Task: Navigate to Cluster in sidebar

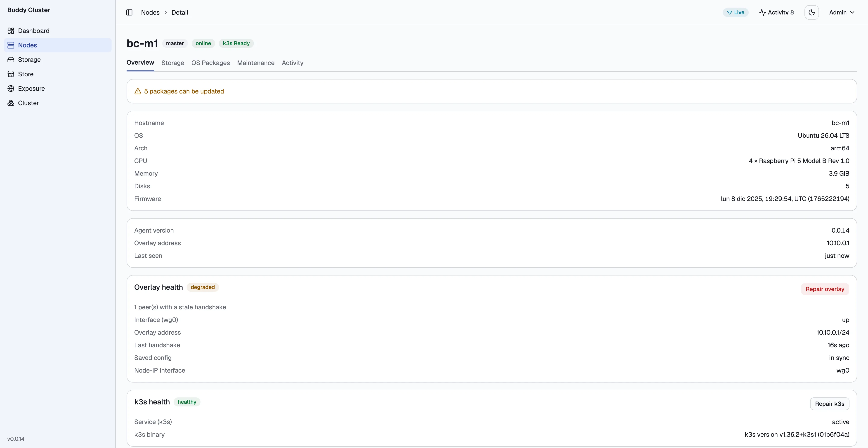Action: 58,103
